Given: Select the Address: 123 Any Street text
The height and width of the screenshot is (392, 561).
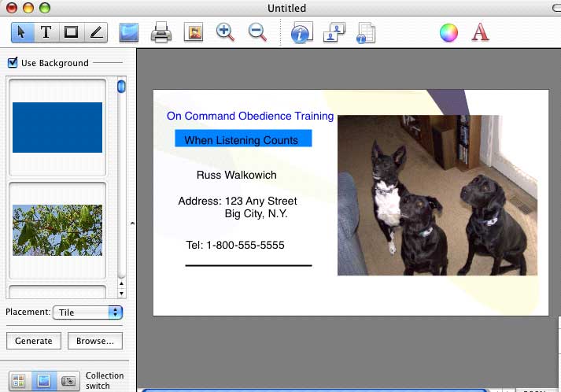Looking at the screenshot, I should coord(238,201).
